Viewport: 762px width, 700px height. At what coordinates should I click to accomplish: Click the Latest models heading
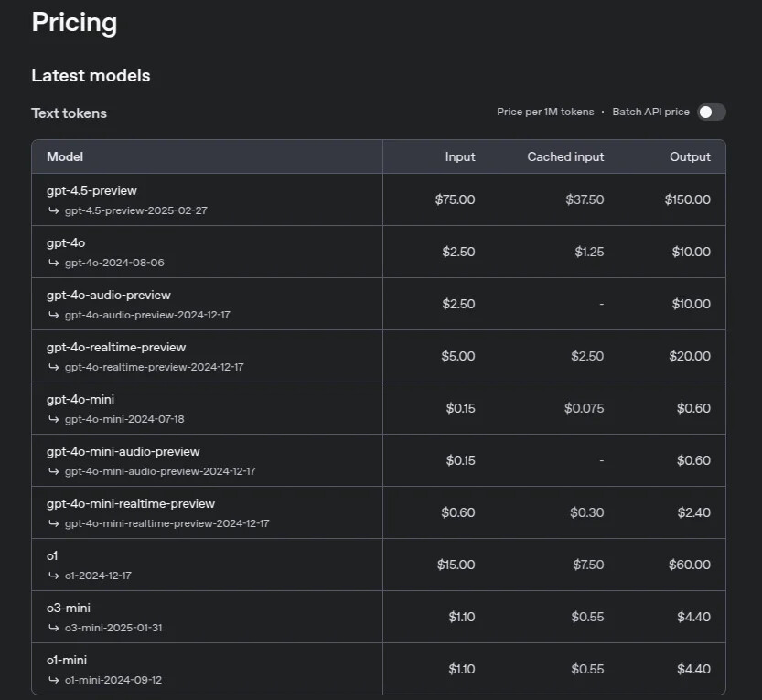pyautogui.click(x=91, y=75)
